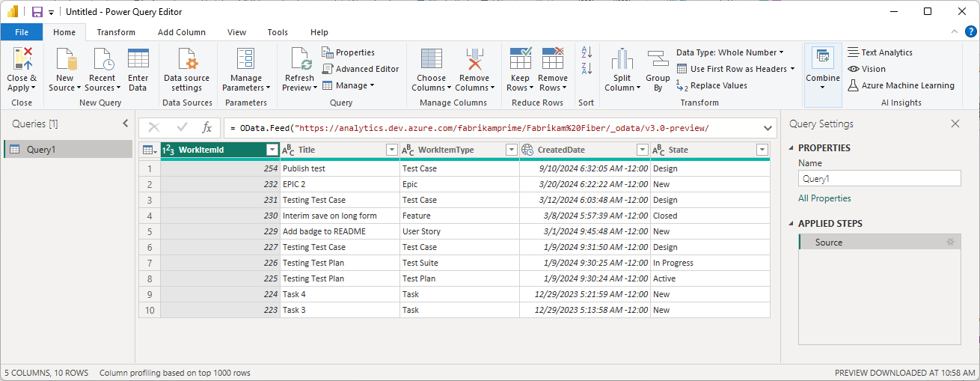Click the Keep Rows icon

520,59
